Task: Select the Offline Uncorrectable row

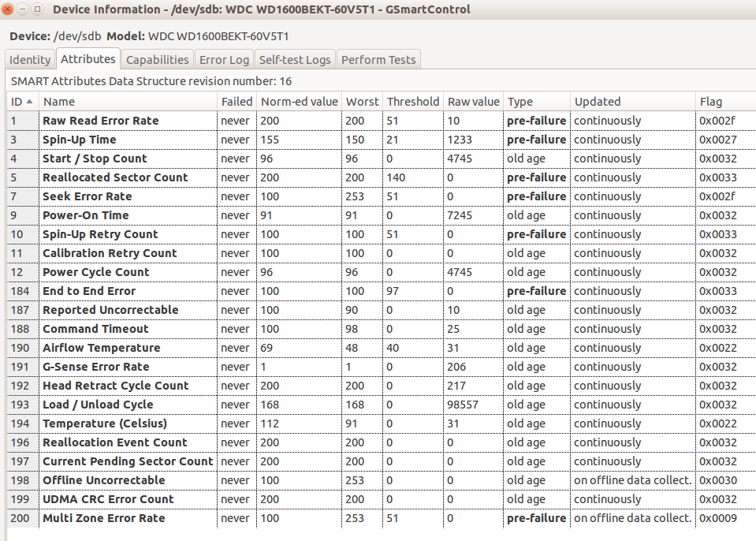Action: point(381,480)
